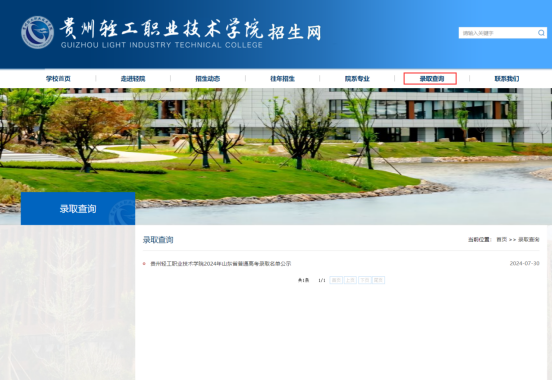Open the 学校首页 menu item
553x381 pixels.
pyautogui.click(x=58, y=78)
